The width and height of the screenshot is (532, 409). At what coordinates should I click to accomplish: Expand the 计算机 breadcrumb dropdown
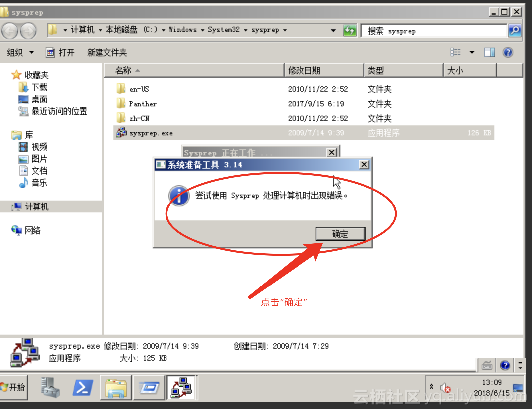coord(100,30)
